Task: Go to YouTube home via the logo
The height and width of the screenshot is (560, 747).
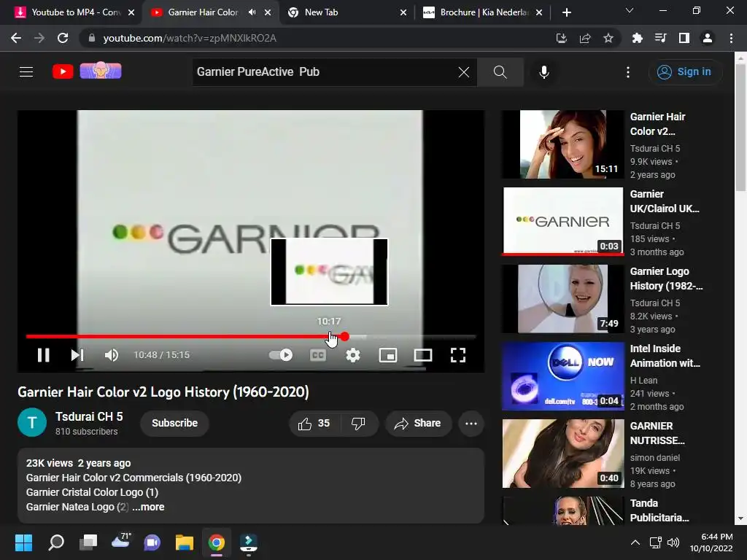Action: 63,71
